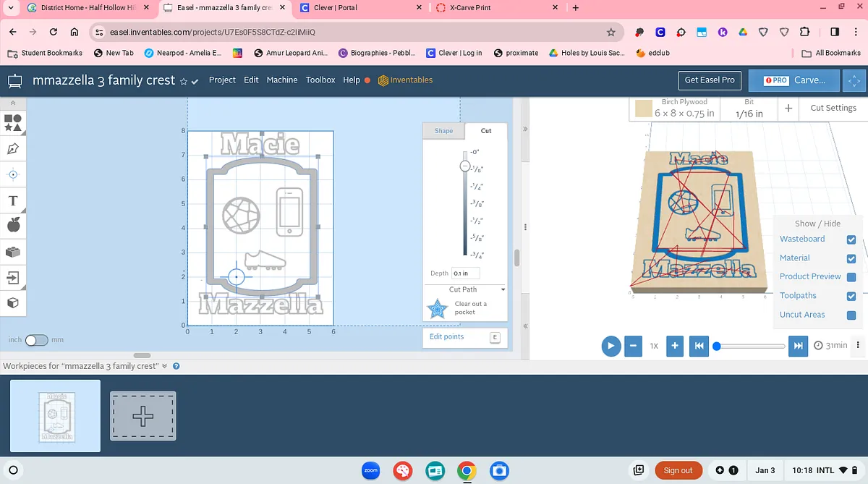Click the Carve button

(794, 80)
